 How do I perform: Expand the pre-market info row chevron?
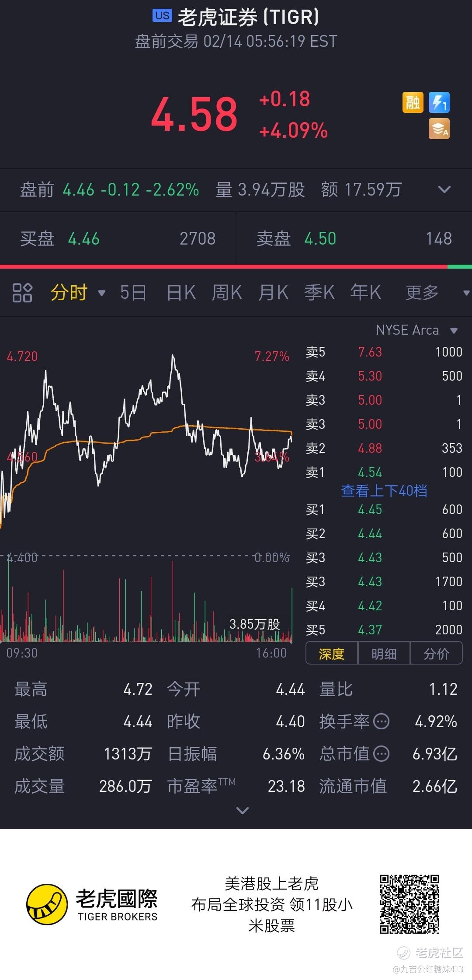[444, 189]
